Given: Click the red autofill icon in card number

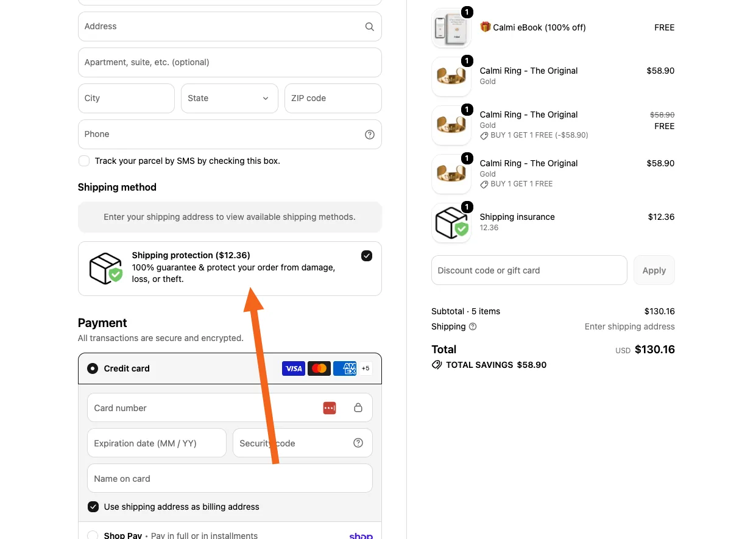Looking at the screenshot, I should click(x=330, y=408).
